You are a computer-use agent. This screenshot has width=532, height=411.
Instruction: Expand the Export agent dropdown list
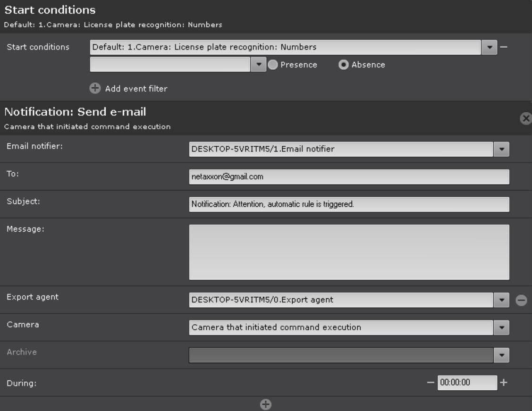[501, 300]
